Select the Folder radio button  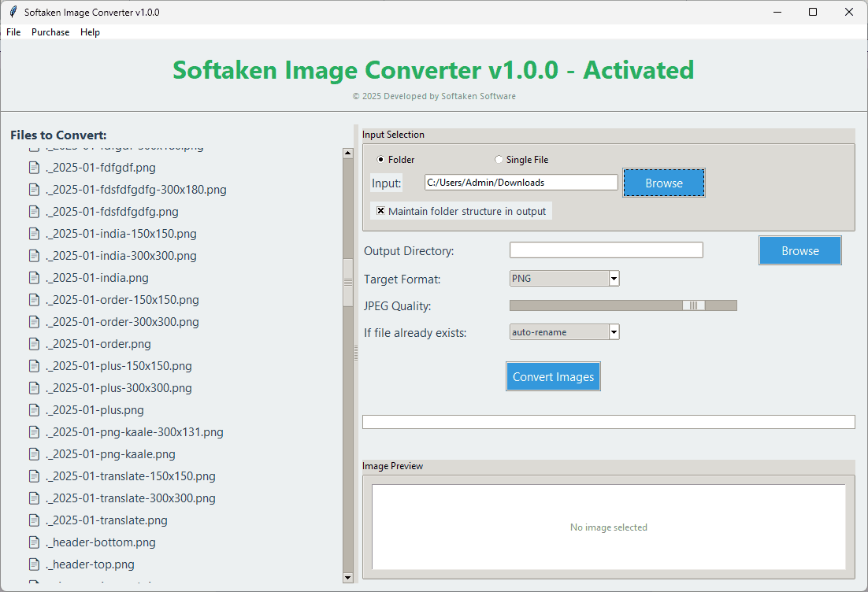coord(380,159)
